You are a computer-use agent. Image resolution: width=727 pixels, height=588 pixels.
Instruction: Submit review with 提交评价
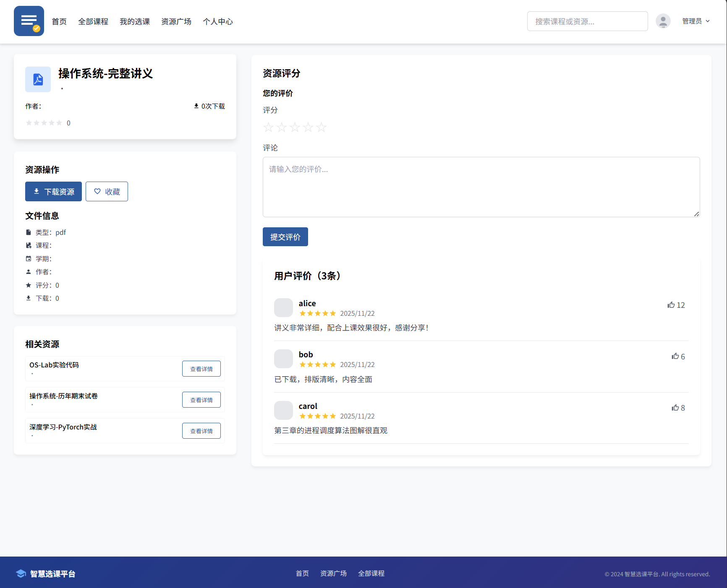pyautogui.click(x=285, y=237)
